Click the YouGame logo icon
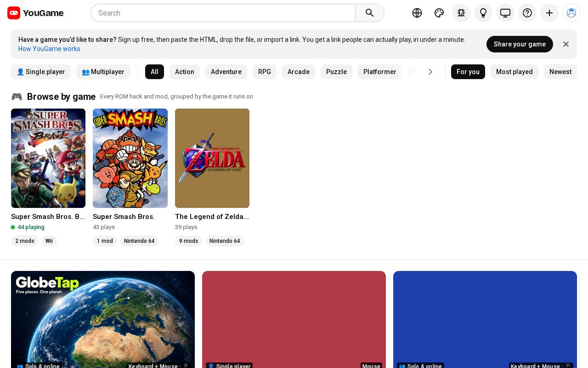588x368 pixels. tap(14, 13)
